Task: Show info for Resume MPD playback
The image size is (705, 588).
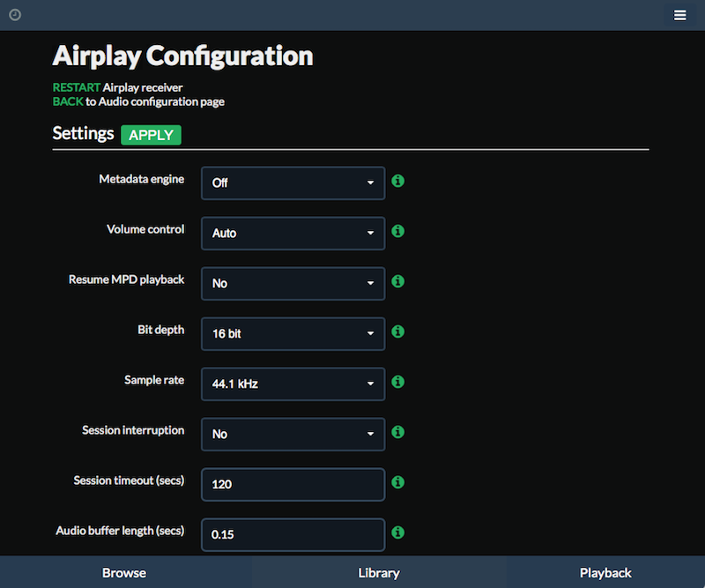Action: click(398, 281)
